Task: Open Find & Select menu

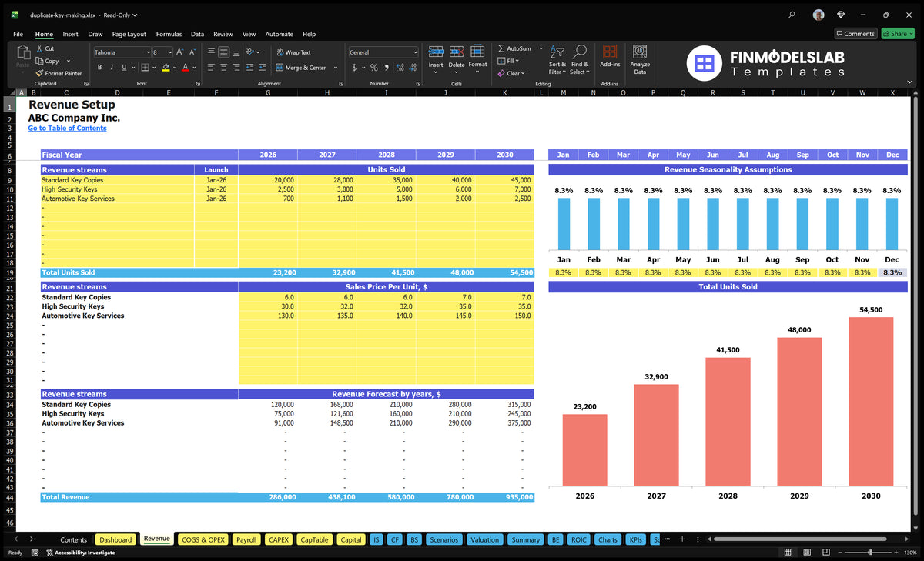Action: pos(580,59)
